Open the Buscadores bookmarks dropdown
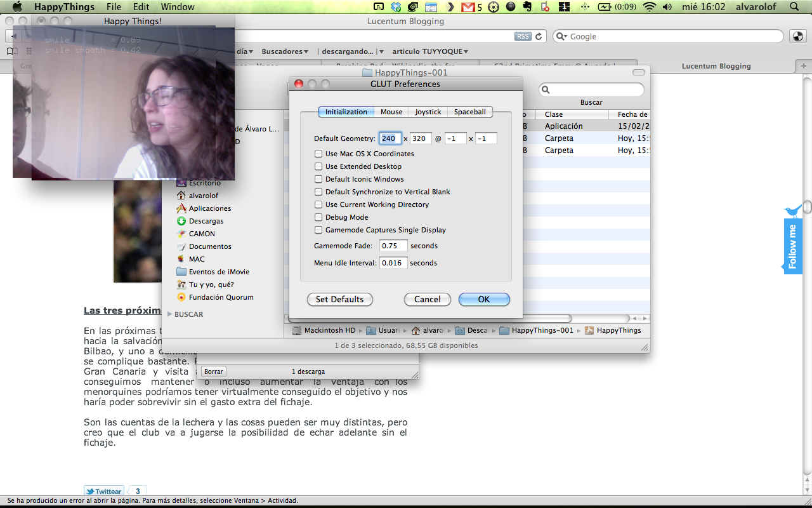The image size is (812, 508). pos(285,51)
